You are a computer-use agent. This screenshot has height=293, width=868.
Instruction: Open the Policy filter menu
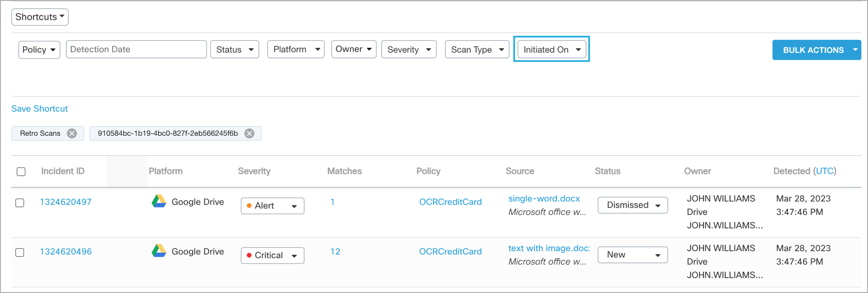[39, 49]
